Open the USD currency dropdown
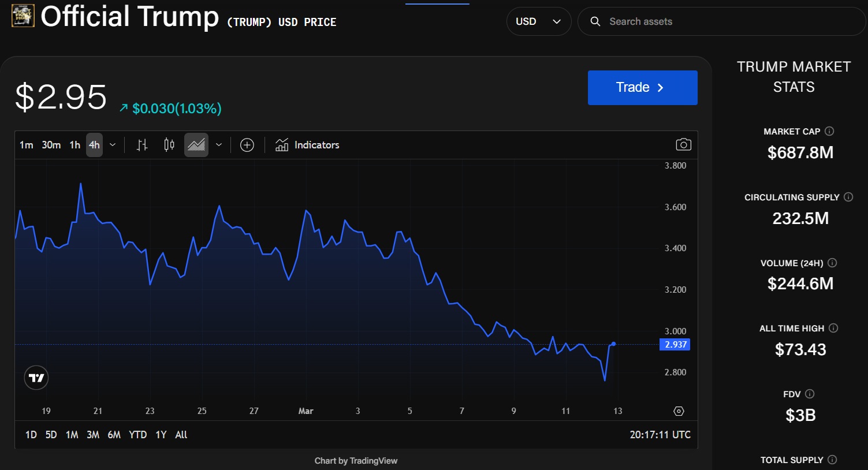868x470 pixels. [539, 21]
